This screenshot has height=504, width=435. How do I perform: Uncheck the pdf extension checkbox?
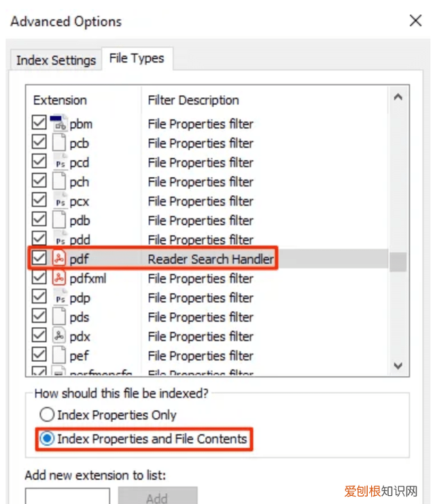pos(39,259)
